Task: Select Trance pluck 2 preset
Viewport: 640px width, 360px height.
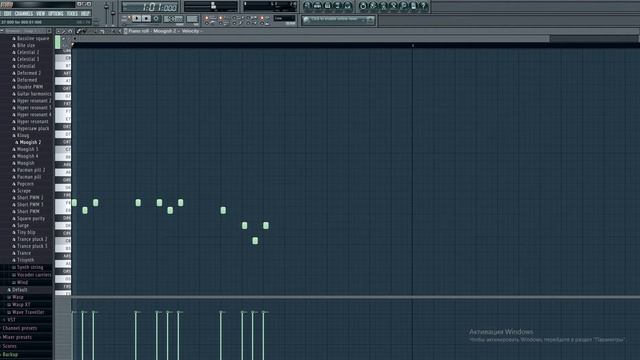Action: (32, 239)
